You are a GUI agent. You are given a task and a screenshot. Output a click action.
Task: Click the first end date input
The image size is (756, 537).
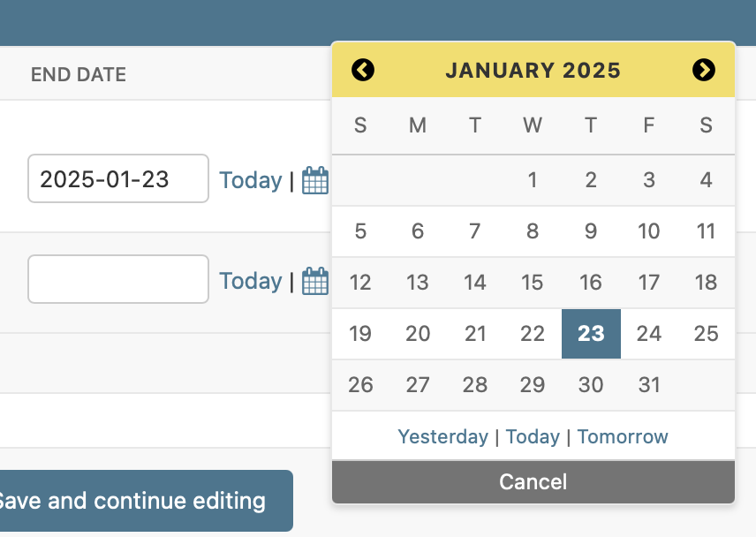tap(118, 178)
